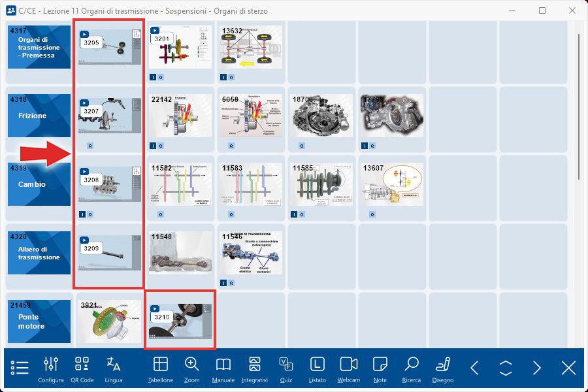Viewport: 588px width, 392px height.
Task: Turn on the Webcam
Action: [x=349, y=368]
